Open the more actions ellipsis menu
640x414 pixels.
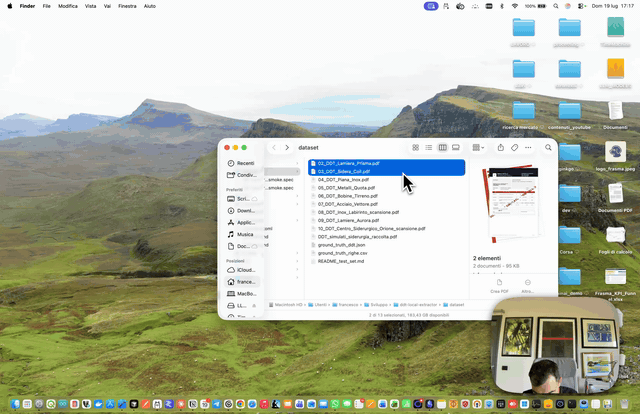pos(528,147)
